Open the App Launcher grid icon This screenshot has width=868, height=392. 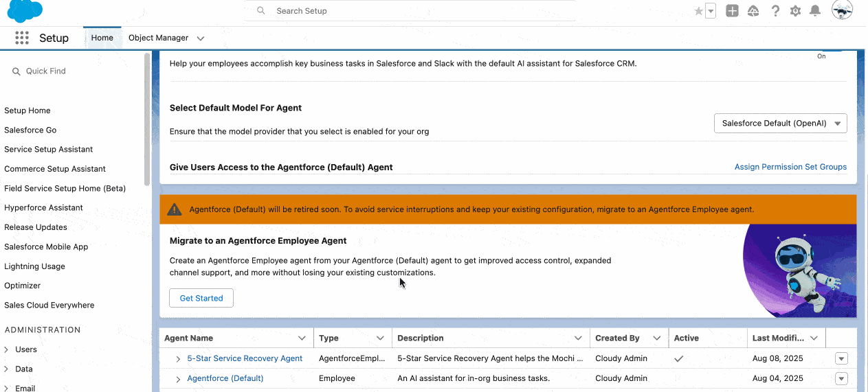(22, 38)
